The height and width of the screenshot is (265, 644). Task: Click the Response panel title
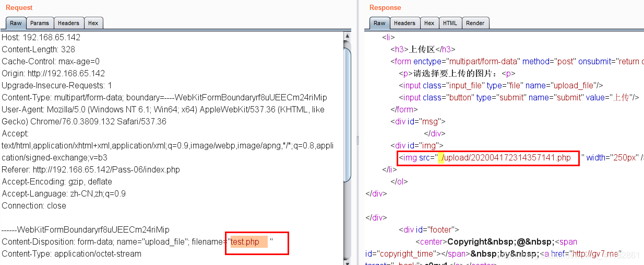(385, 8)
